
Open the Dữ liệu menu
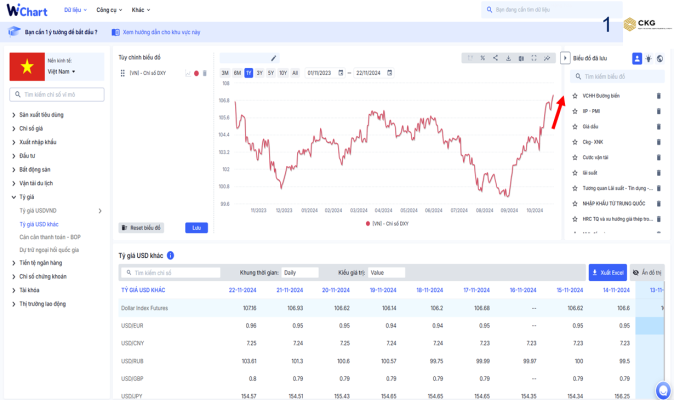point(75,9)
